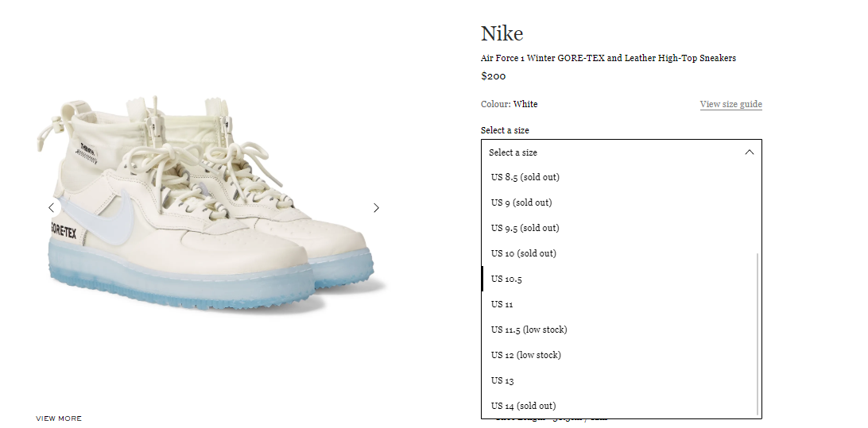
Task: Click the VIEW MORE link
Action: pyautogui.click(x=59, y=418)
